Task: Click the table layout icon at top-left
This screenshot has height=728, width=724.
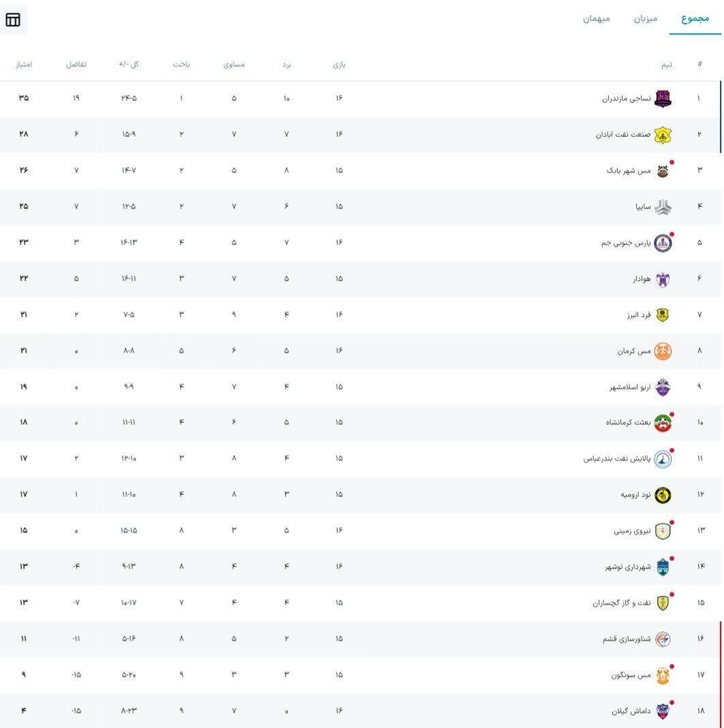Action: click(x=13, y=20)
